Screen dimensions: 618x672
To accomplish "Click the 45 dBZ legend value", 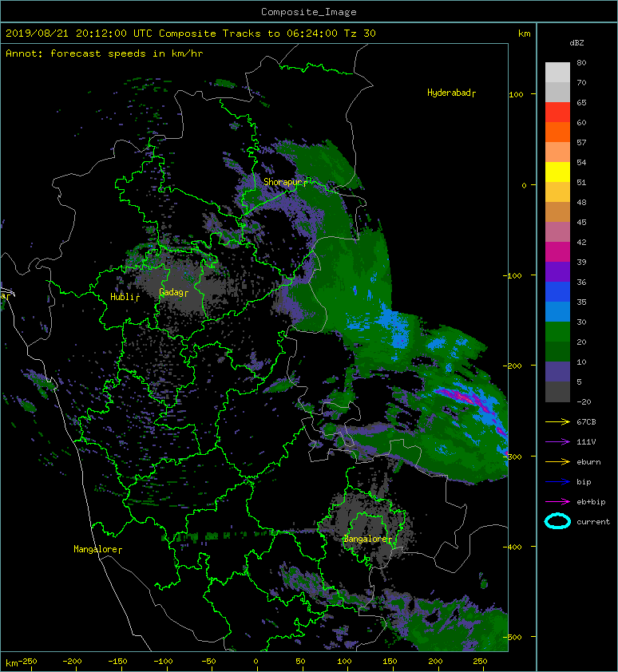I will [x=581, y=222].
